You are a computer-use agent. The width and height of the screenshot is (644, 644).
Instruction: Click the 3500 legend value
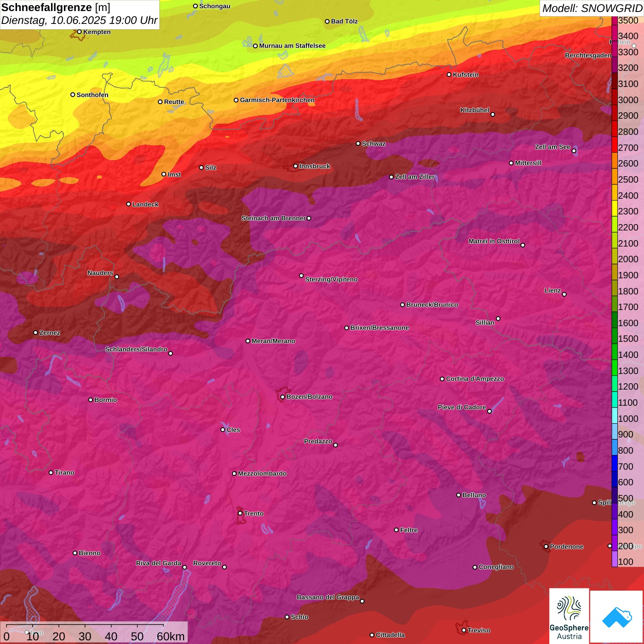coord(628,20)
